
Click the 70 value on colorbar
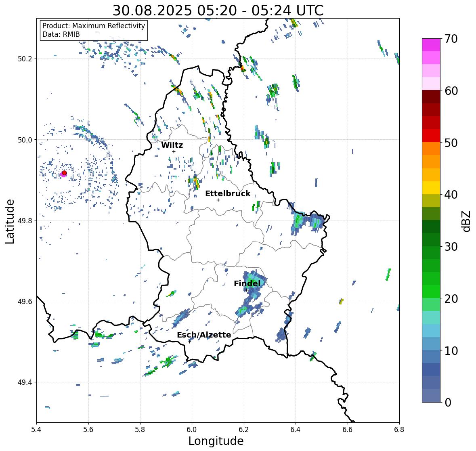(451, 39)
